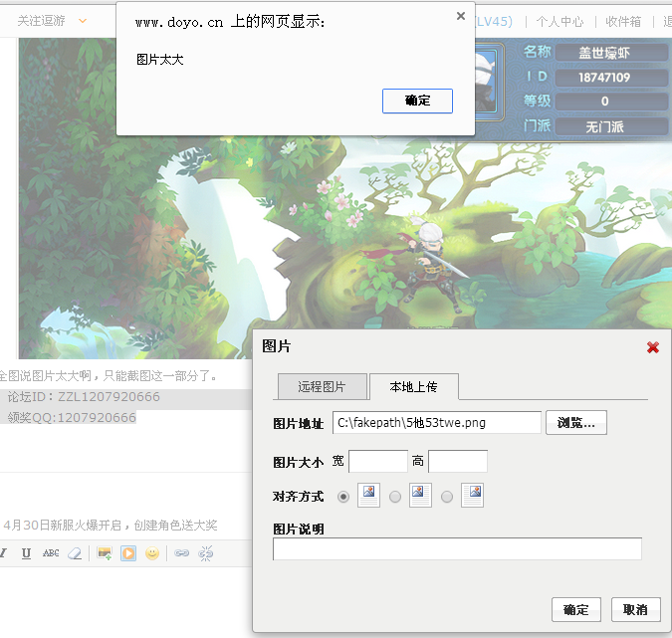
Task: Open the 收件箱 link
Action: [623, 22]
